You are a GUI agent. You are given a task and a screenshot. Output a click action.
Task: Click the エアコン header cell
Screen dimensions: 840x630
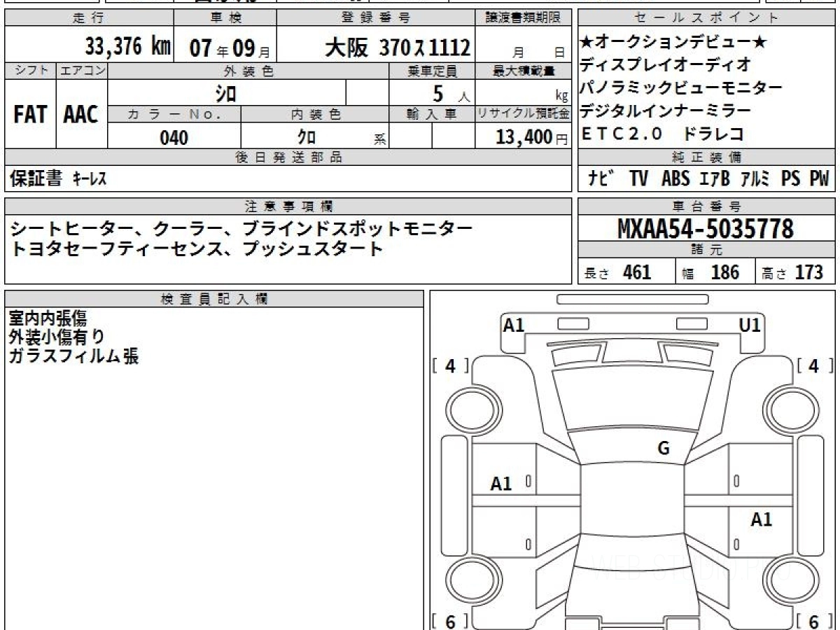(x=82, y=71)
